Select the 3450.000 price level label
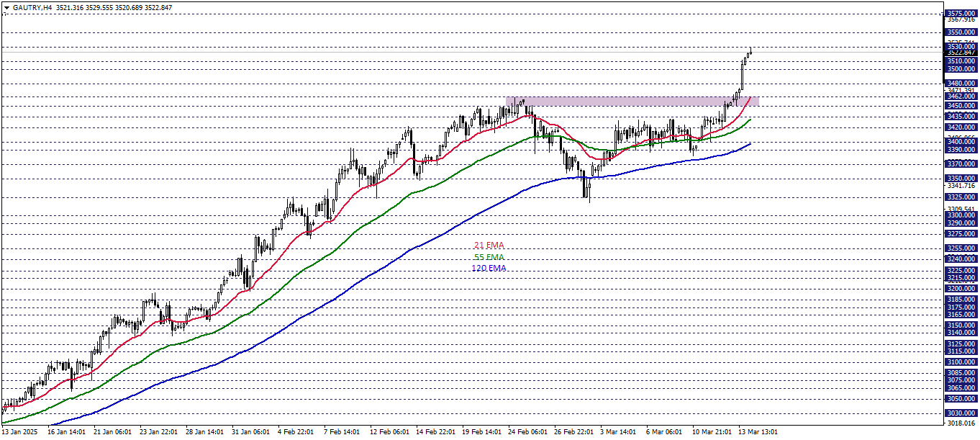Viewport: 980px width, 440px height. pos(961,105)
